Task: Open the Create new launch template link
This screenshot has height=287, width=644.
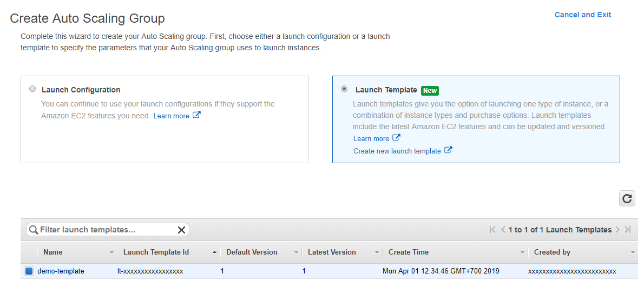Action: [x=397, y=151]
